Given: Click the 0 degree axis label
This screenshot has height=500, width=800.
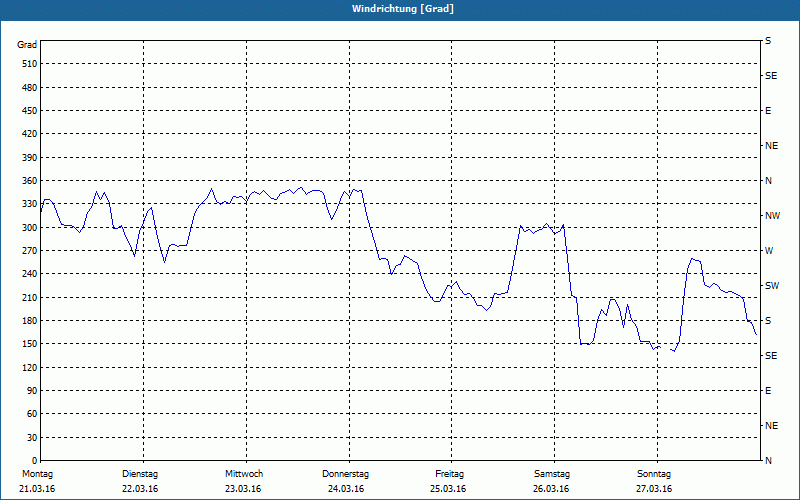Looking at the screenshot, I should point(35,460).
